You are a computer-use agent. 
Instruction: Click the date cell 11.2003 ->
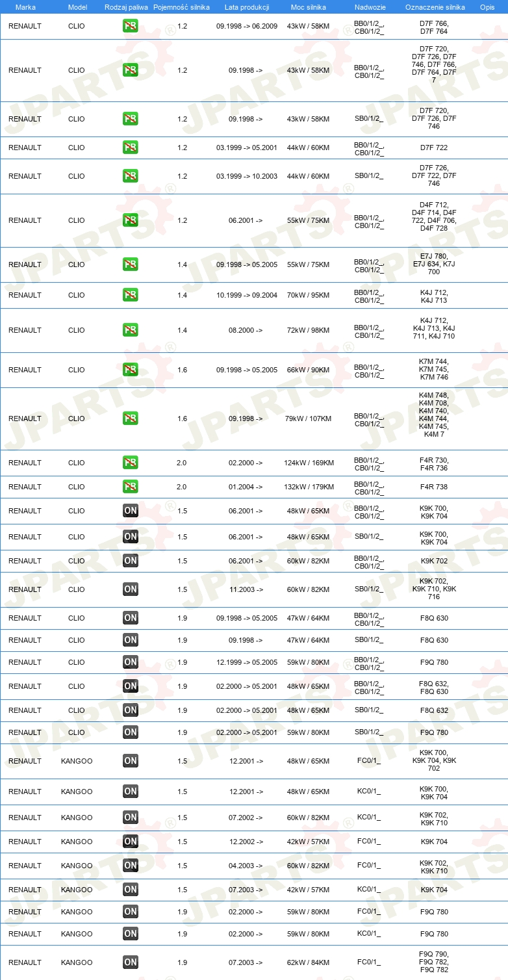tap(246, 589)
